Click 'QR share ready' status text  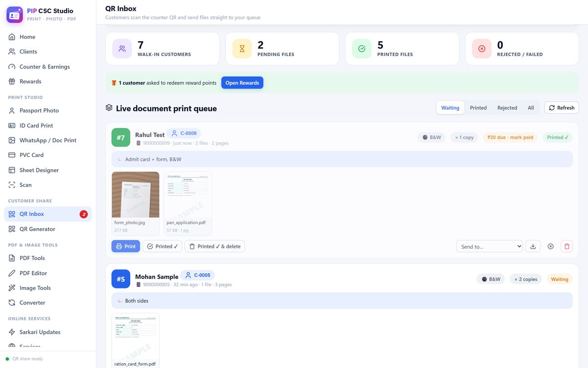(x=27, y=359)
